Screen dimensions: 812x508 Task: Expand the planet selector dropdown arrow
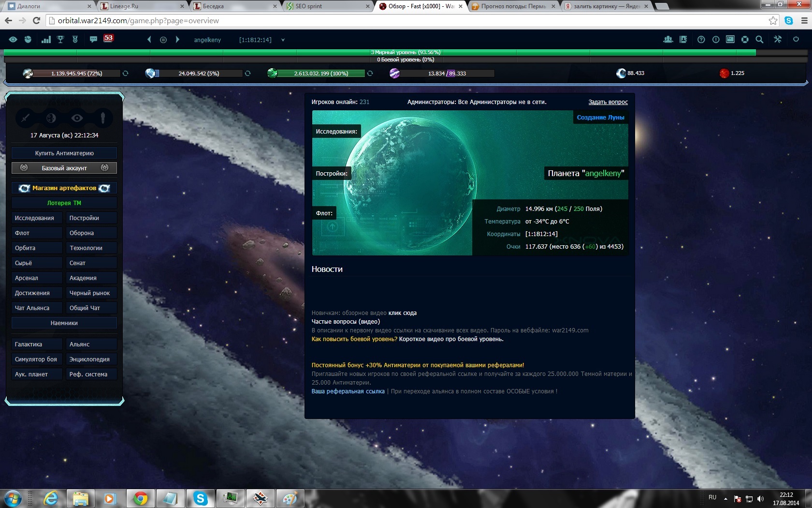283,40
